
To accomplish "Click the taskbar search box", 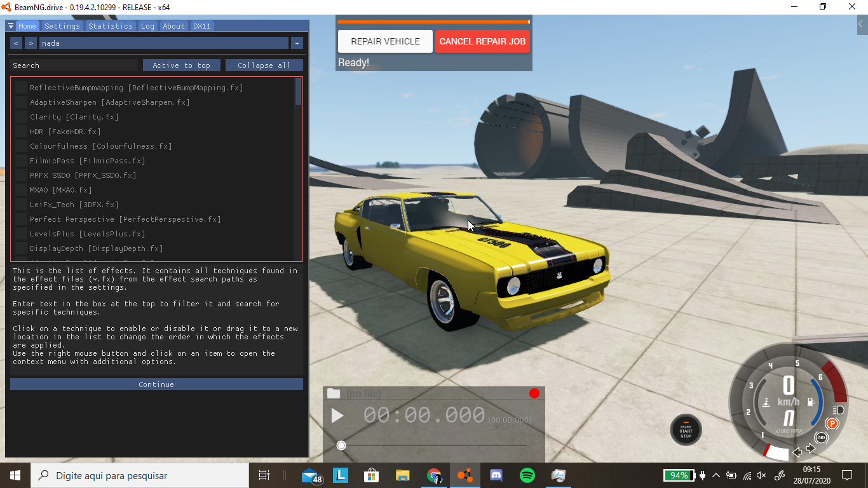I will 140,475.
